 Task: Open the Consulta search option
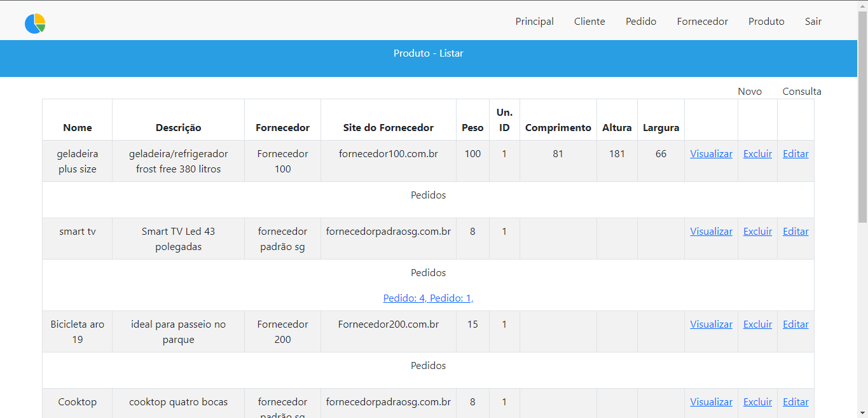pyautogui.click(x=801, y=91)
